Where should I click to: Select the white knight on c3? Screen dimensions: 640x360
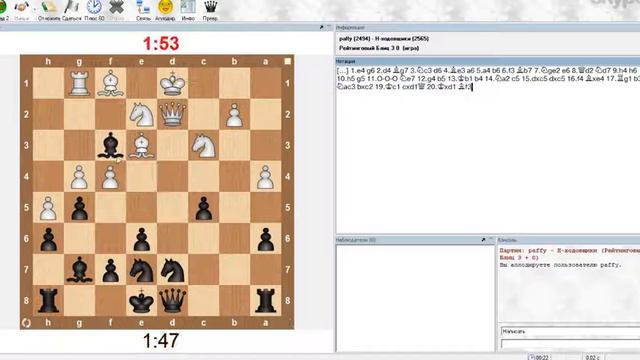[x=203, y=145]
